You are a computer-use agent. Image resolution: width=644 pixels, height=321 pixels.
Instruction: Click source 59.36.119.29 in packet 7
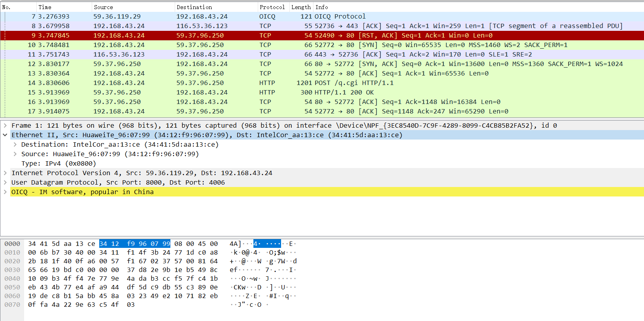117,17
